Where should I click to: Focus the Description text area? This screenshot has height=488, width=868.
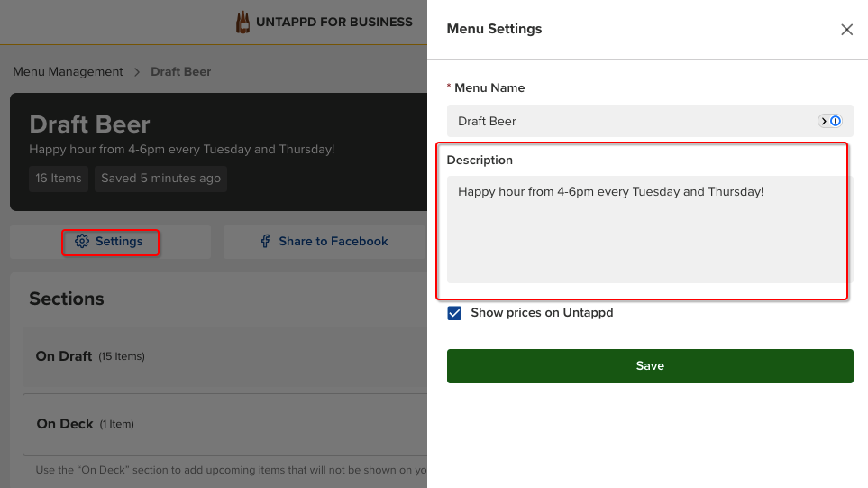click(646, 230)
